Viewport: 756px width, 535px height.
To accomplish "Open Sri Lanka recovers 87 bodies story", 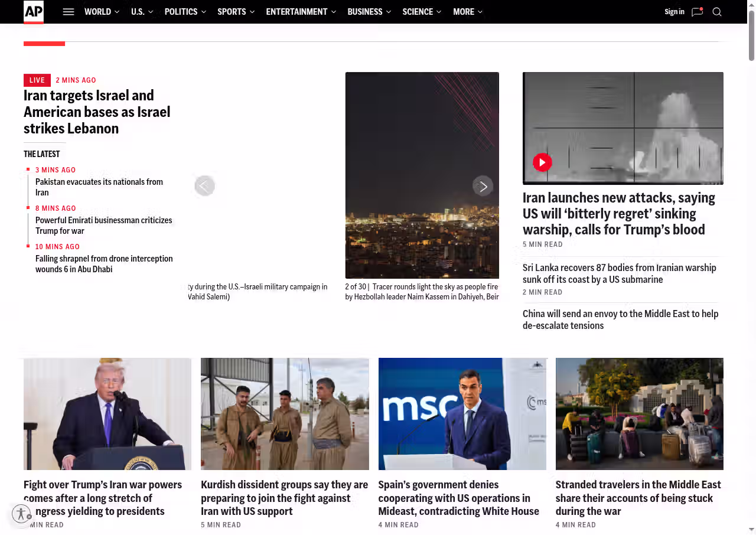I will coord(619,273).
